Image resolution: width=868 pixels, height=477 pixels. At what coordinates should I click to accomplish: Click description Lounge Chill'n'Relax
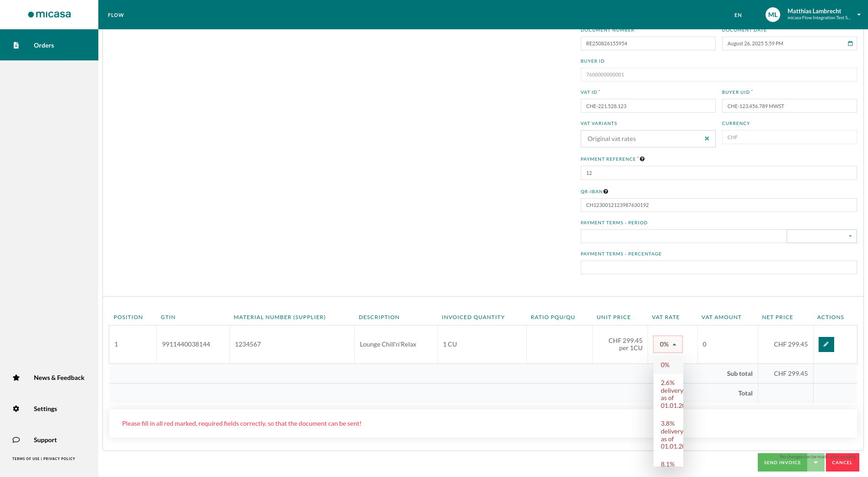coord(388,344)
